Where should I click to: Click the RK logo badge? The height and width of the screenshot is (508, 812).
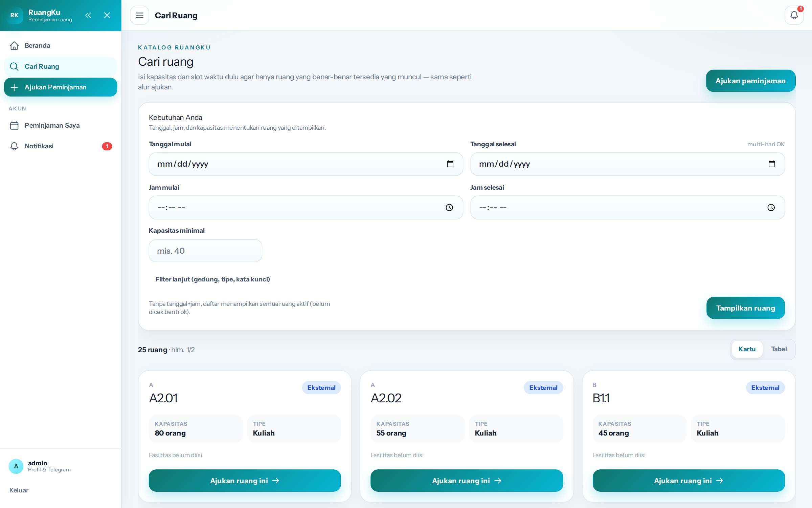tap(15, 15)
